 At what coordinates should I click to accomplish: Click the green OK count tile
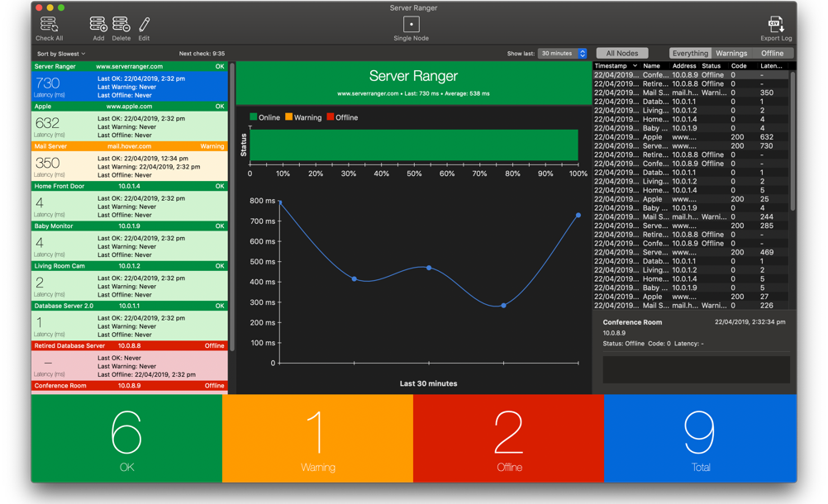click(x=126, y=438)
